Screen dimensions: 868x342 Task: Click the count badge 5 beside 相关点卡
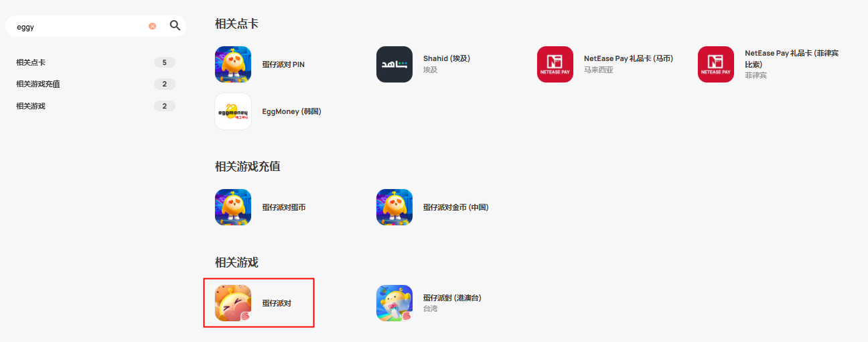[x=164, y=62]
